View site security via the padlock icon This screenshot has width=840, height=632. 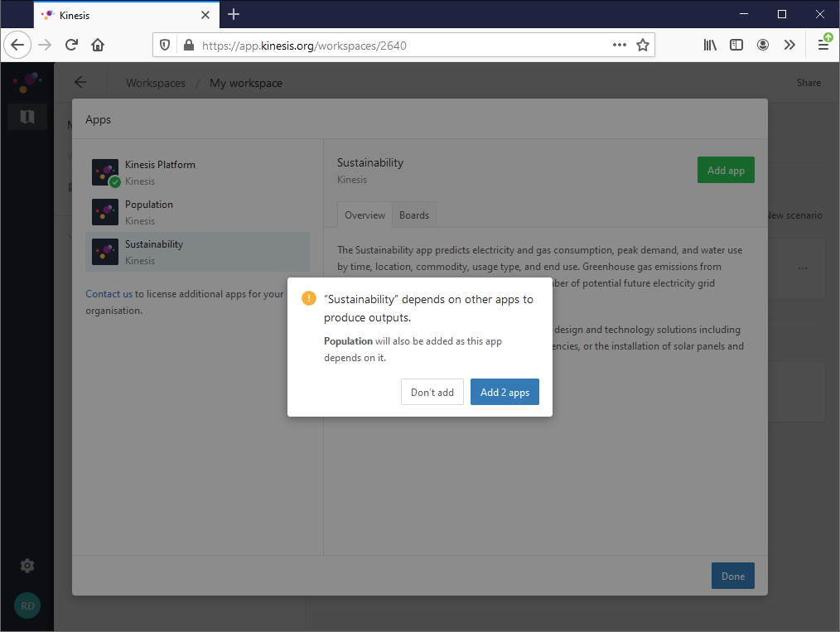point(189,45)
